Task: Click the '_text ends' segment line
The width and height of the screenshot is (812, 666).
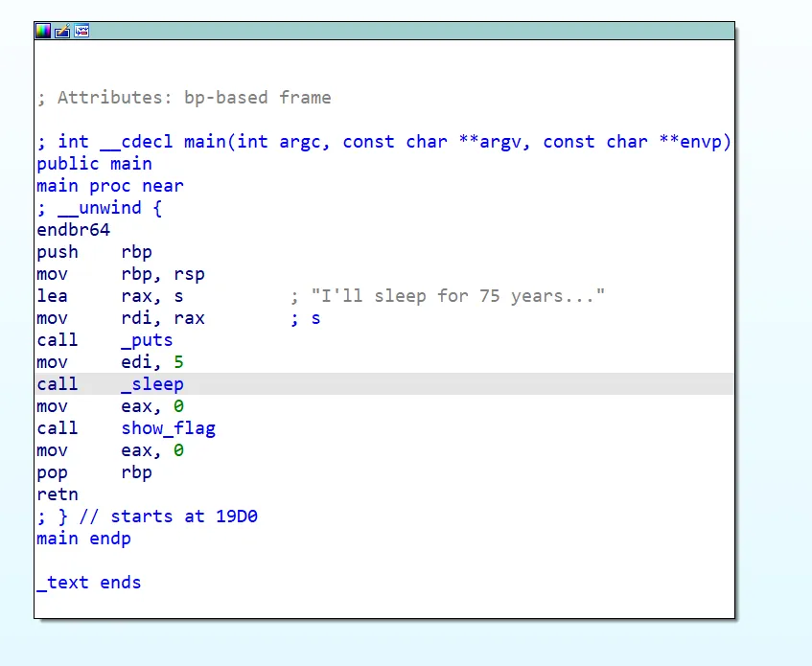Action: (x=88, y=583)
